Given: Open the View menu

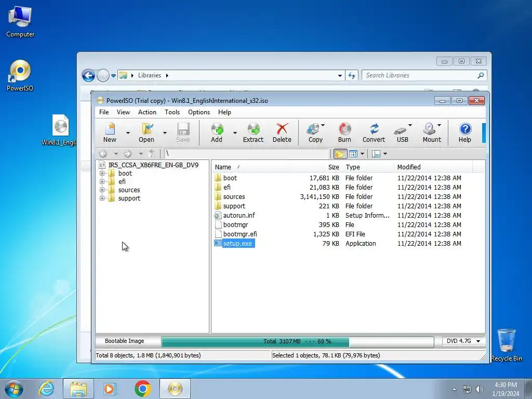Looking at the screenshot, I should click(x=123, y=112).
